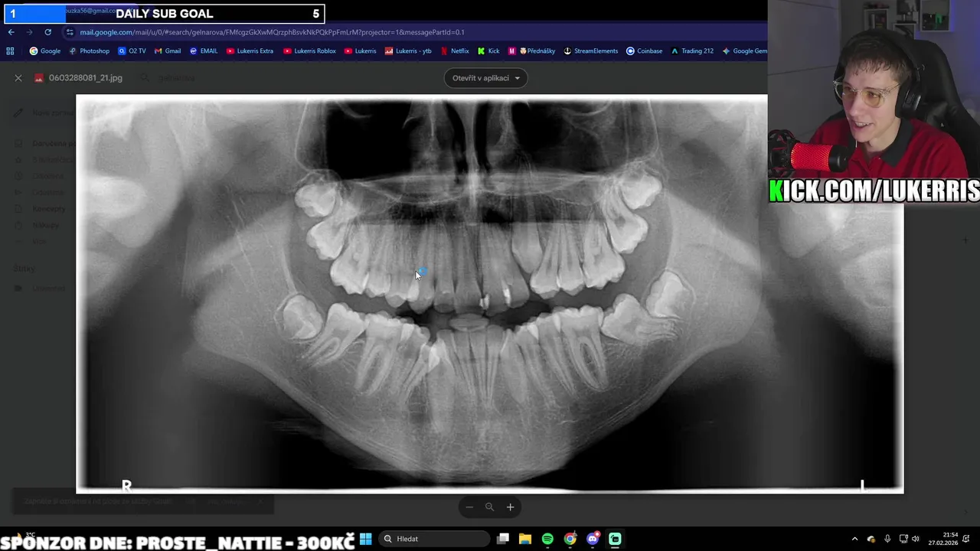
Task: Open Spotify from the taskbar
Action: pos(547,539)
